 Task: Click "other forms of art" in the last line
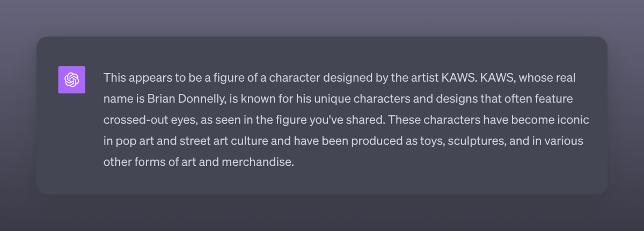tap(144, 162)
